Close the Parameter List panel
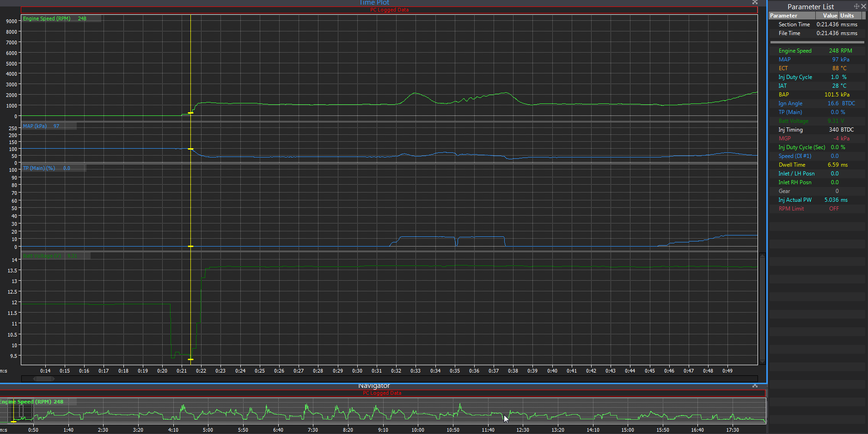This screenshot has width=868, height=434. pos(863,6)
